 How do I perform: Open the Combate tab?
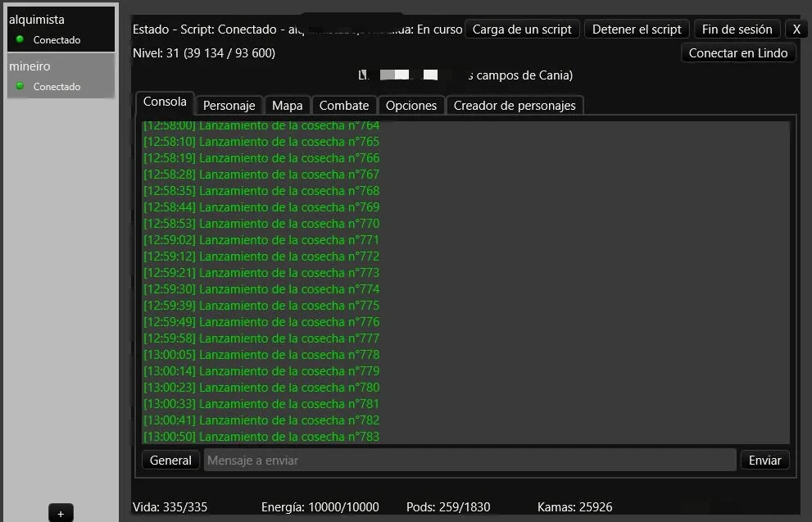(x=344, y=106)
